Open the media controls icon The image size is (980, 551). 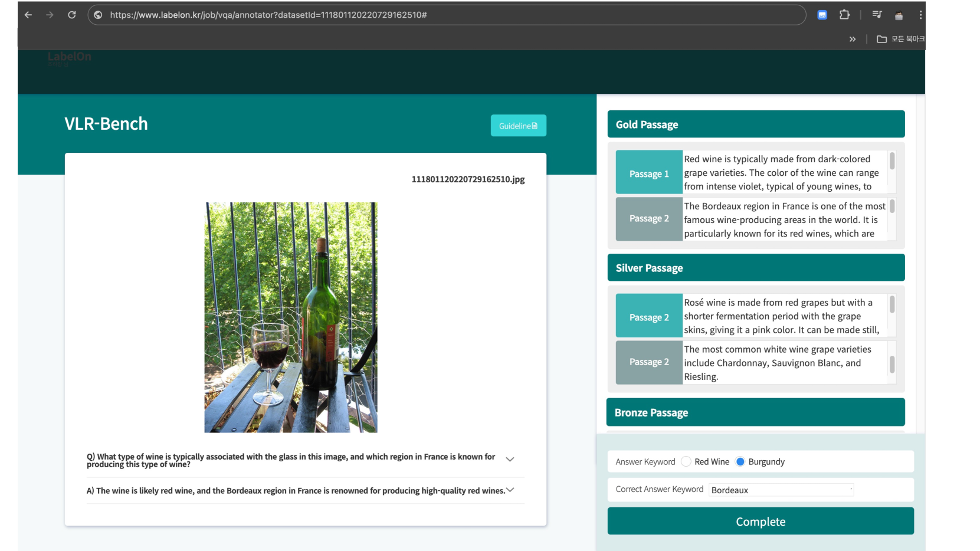(877, 15)
